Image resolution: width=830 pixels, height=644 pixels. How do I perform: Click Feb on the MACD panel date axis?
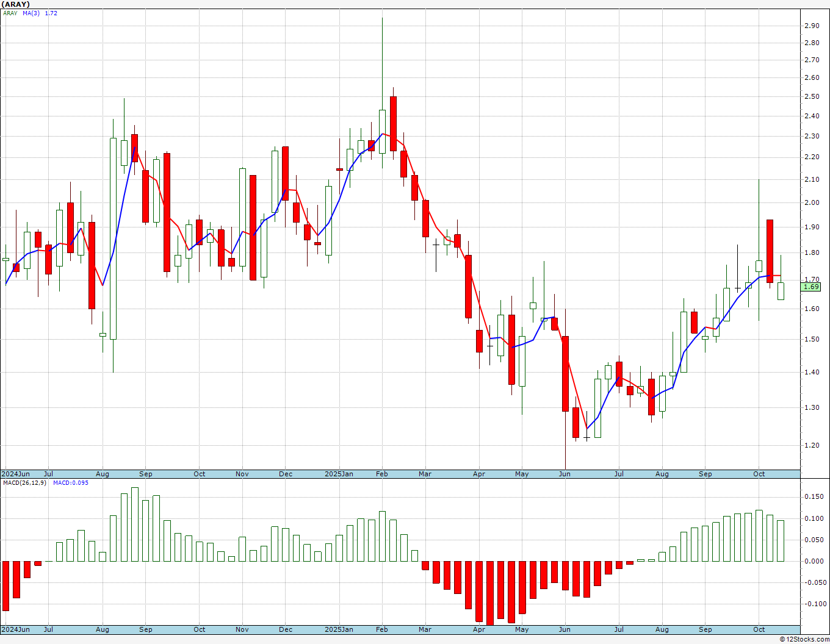point(382,629)
